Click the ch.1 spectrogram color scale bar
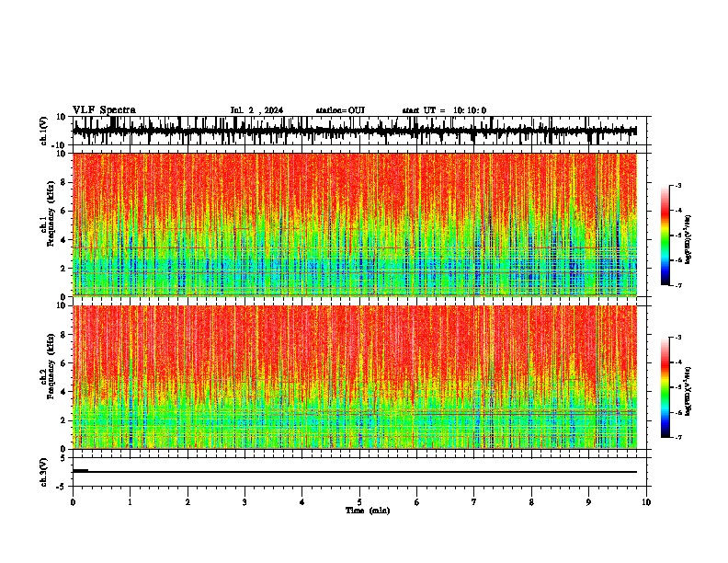 coord(665,236)
